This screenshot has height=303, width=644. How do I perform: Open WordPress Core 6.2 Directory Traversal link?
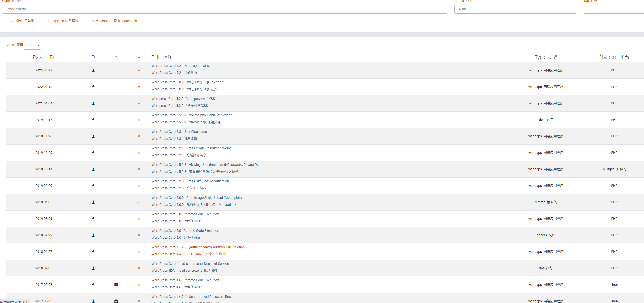[x=181, y=66]
